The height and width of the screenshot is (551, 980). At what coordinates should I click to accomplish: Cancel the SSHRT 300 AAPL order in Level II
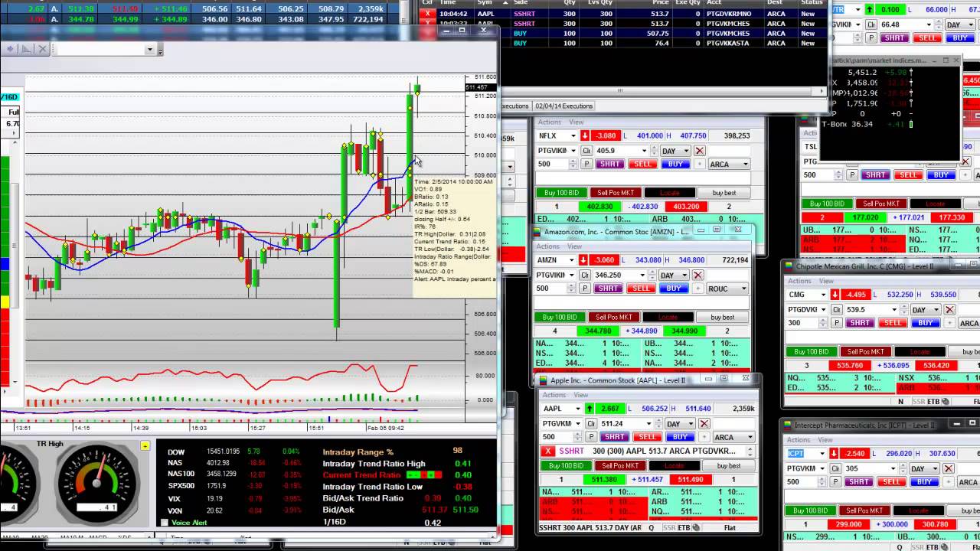(x=548, y=451)
